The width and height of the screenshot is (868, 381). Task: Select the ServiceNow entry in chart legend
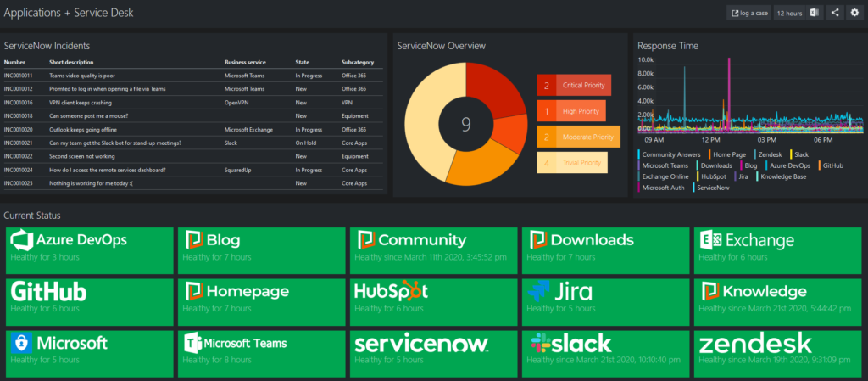click(711, 188)
